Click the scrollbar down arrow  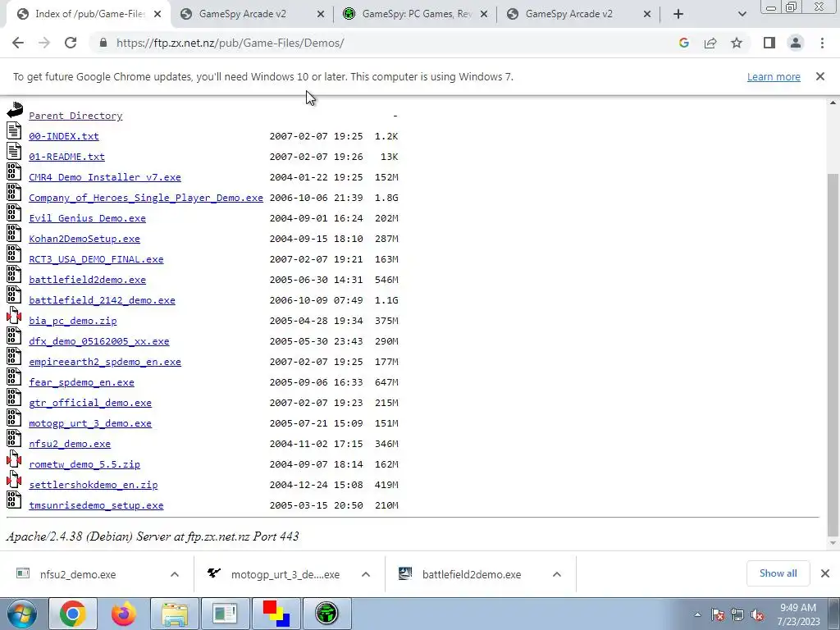pyautogui.click(x=833, y=543)
